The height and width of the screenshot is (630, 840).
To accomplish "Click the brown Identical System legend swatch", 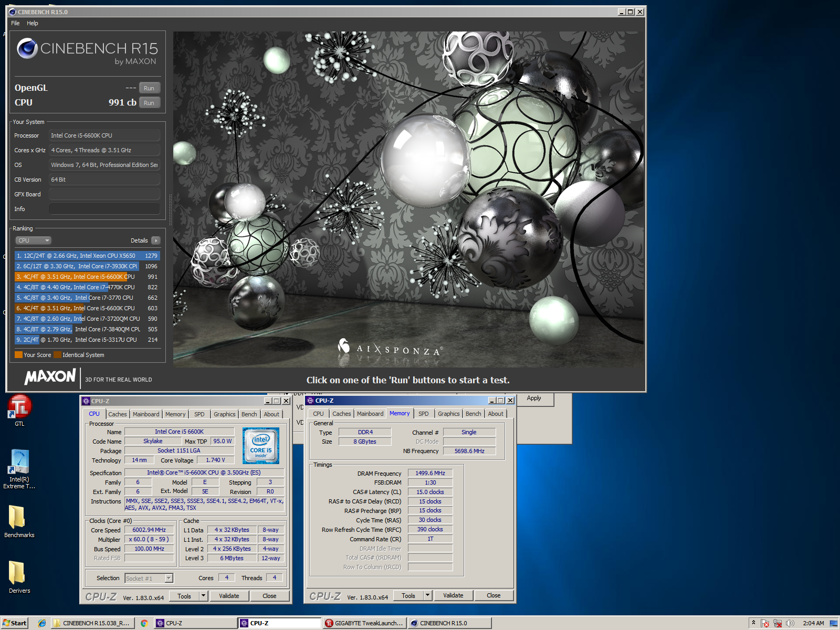I will (x=57, y=355).
